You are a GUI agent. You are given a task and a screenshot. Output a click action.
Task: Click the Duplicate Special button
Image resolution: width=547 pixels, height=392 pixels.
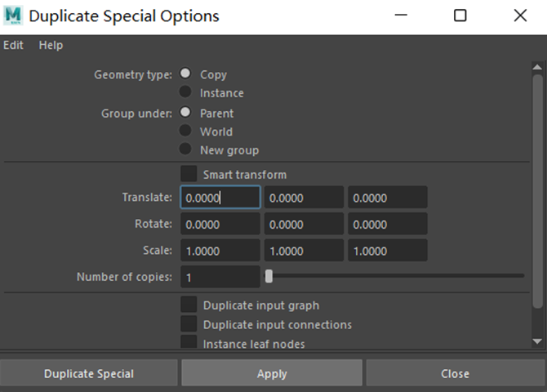(89, 373)
